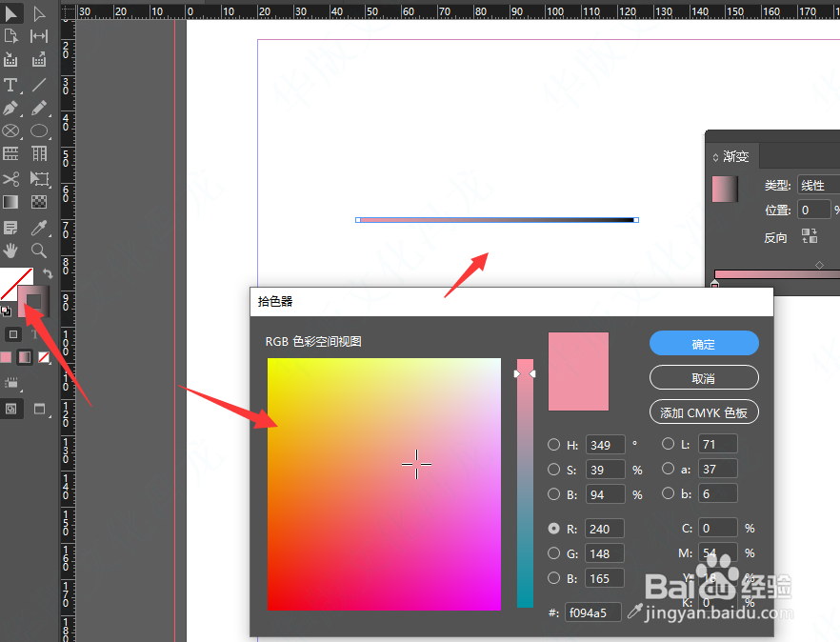Click the 反向 reverse gradient icon

pos(810,236)
